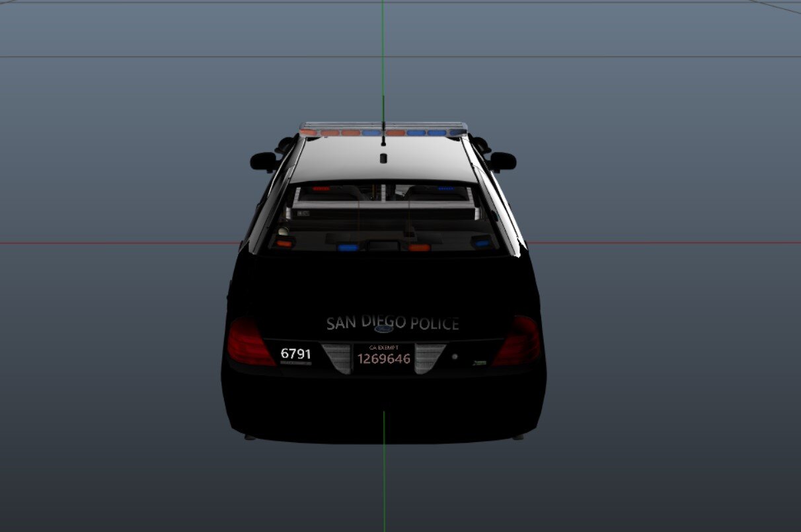Screen dimensions: 801x532
Task: Click the Ford oval emblem on trunk
Action: [x=383, y=328]
